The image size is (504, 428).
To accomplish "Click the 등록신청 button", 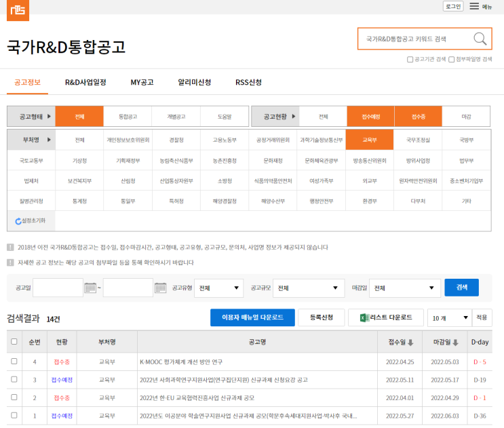I will (x=322, y=317).
